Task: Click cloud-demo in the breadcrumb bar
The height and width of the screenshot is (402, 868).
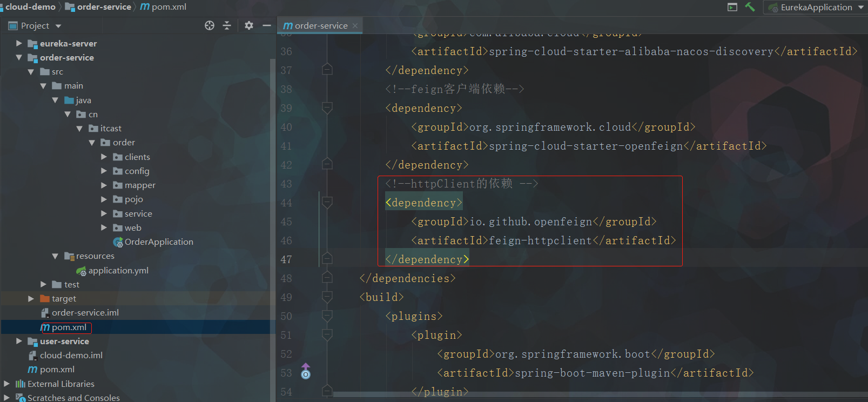Action: pos(30,6)
